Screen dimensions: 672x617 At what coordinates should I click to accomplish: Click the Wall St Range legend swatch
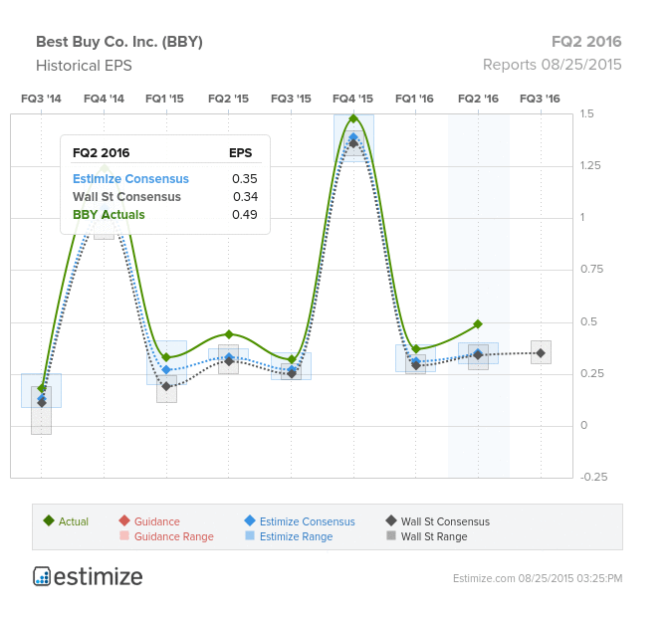pos(391,535)
